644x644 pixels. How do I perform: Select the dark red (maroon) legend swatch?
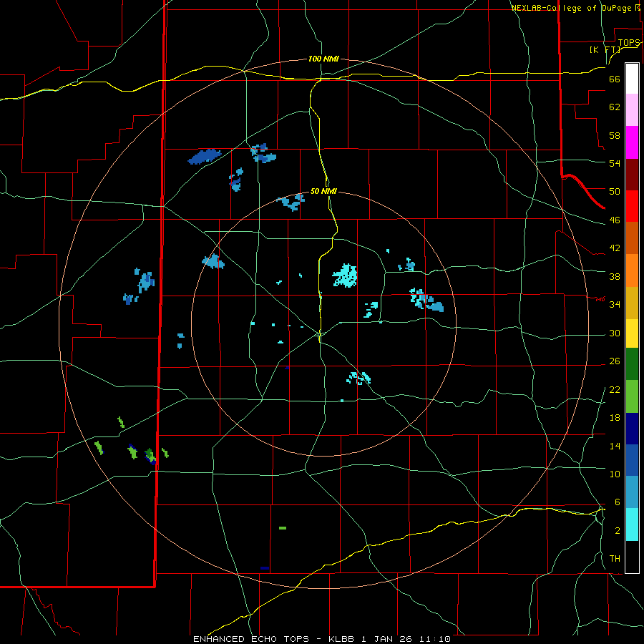[x=632, y=175]
